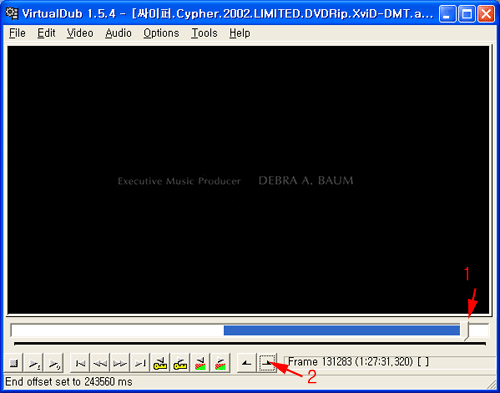The width and height of the screenshot is (500, 393).
Task: Jump to the end of the video
Action: [x=140, y=363]
